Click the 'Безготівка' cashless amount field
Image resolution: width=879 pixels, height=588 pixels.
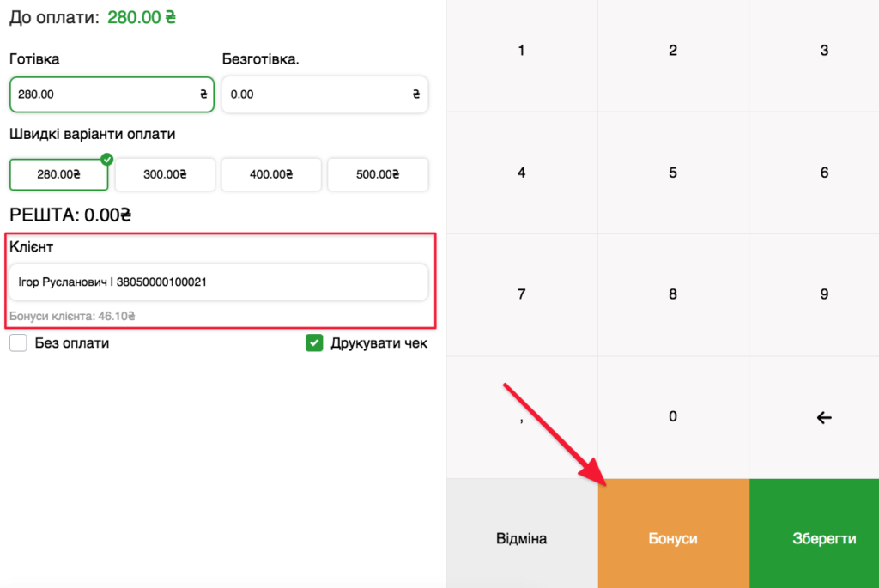(318, 94)
